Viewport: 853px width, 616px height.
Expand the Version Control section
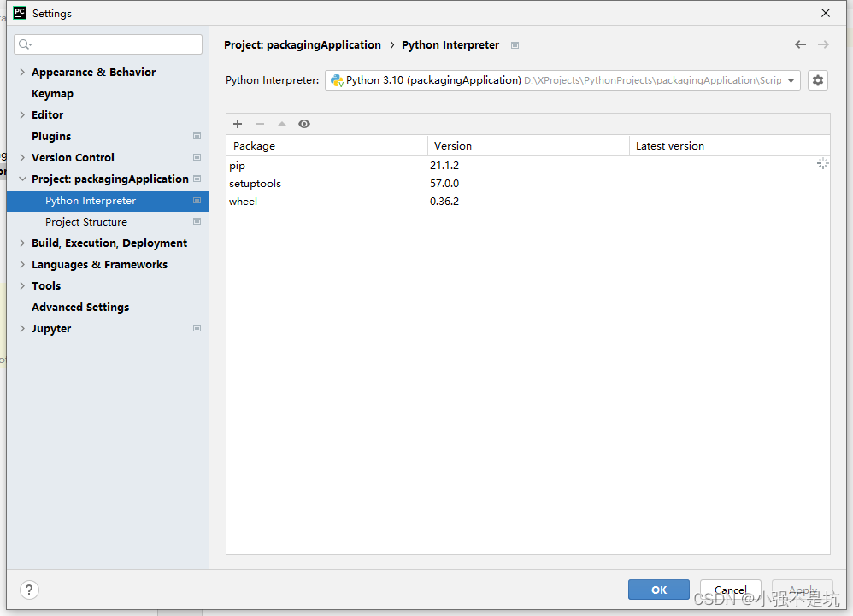22,158
